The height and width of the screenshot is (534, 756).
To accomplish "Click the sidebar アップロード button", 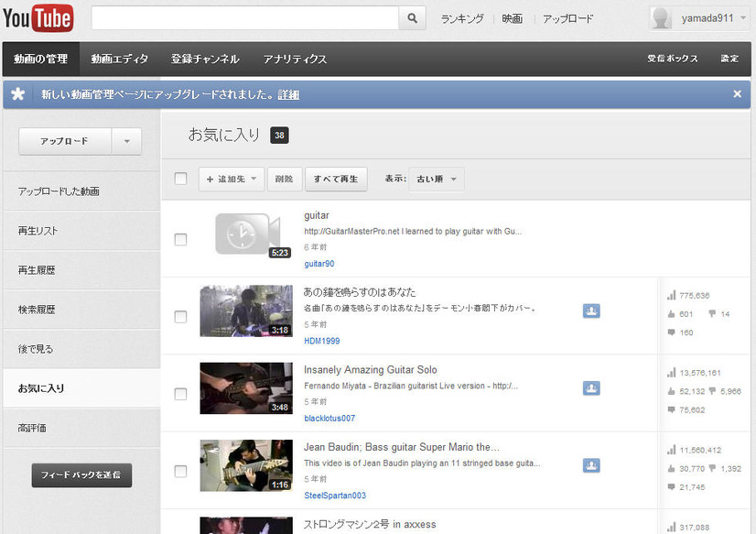I will click(x=65, y=141).
